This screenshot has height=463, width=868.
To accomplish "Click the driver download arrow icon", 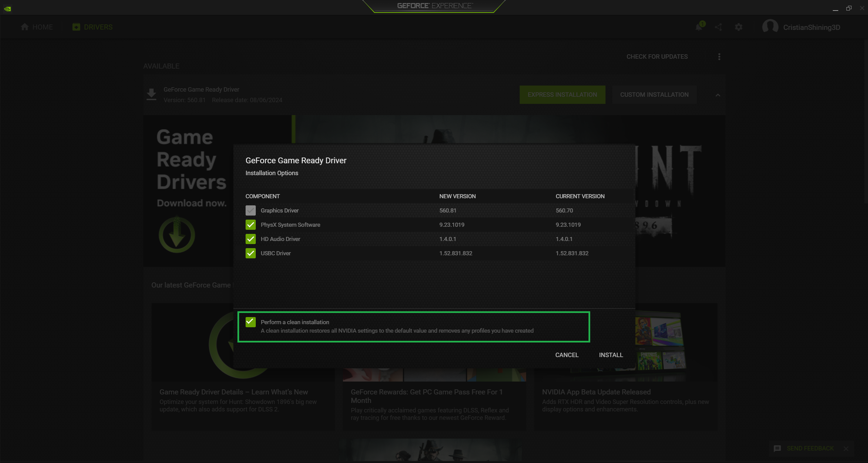I will point(151,94).
